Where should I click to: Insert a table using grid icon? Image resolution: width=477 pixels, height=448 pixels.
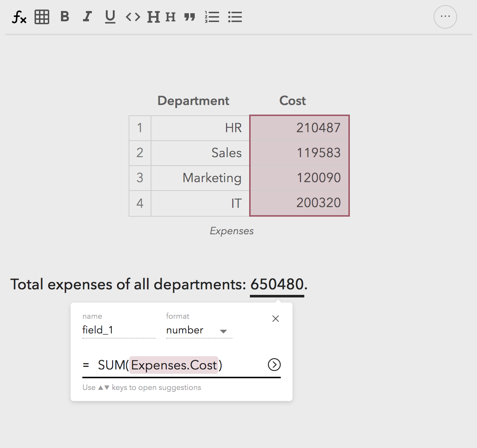[x=42, y=17]
